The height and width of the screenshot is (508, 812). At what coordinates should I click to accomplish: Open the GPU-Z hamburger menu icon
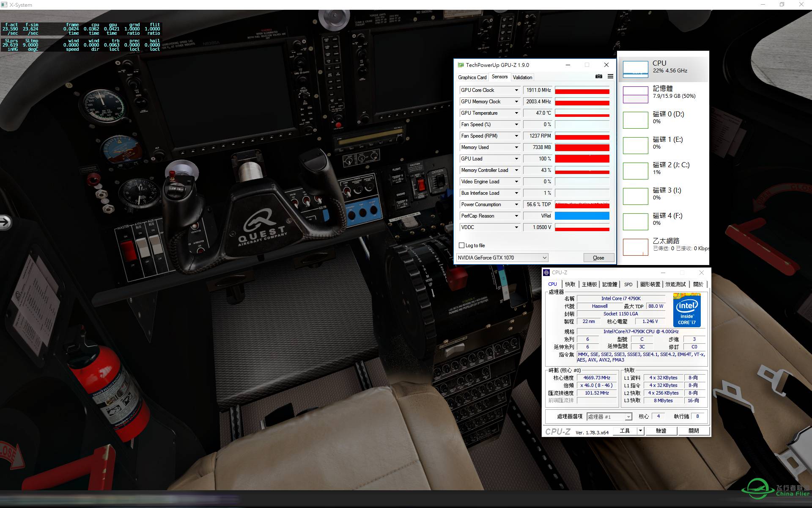click(610, 77)
